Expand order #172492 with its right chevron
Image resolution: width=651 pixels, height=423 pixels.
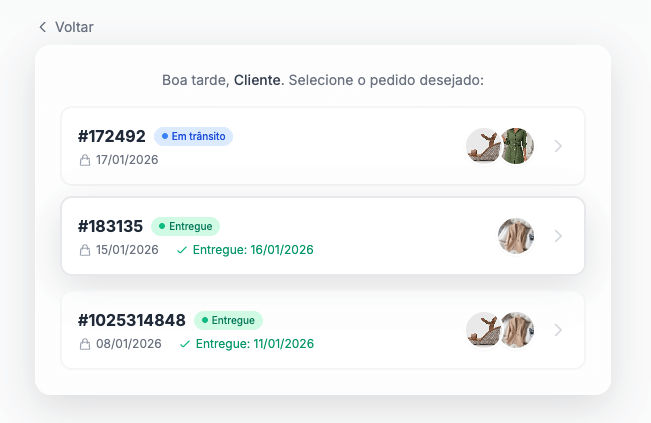pos(558,146)
